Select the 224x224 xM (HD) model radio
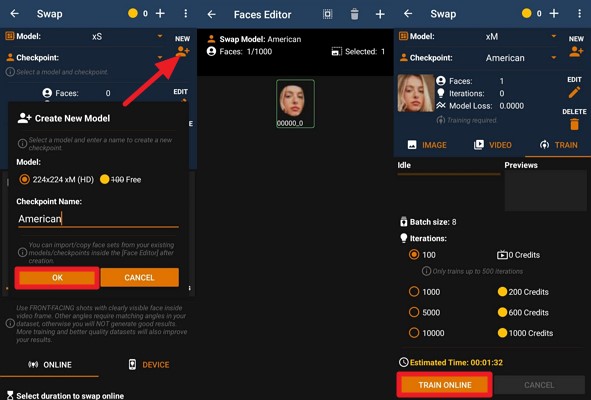 tap(24, 179)
